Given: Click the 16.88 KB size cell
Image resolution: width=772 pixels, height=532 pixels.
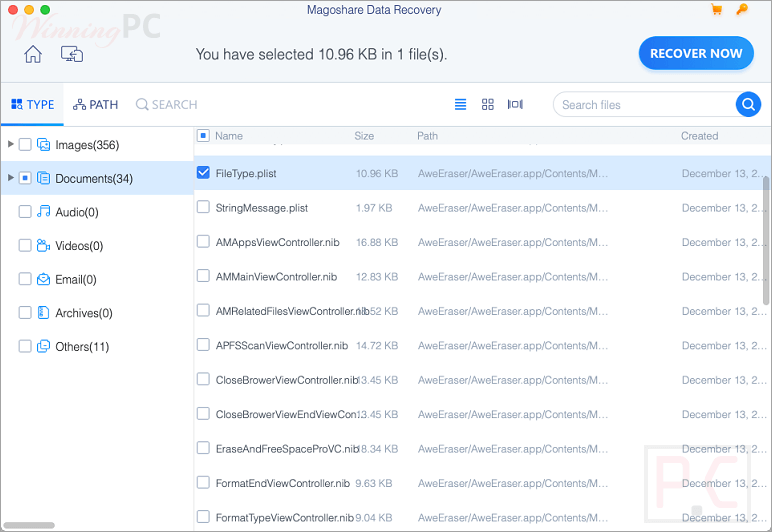Looking at the screenshot, I should 377,242.
